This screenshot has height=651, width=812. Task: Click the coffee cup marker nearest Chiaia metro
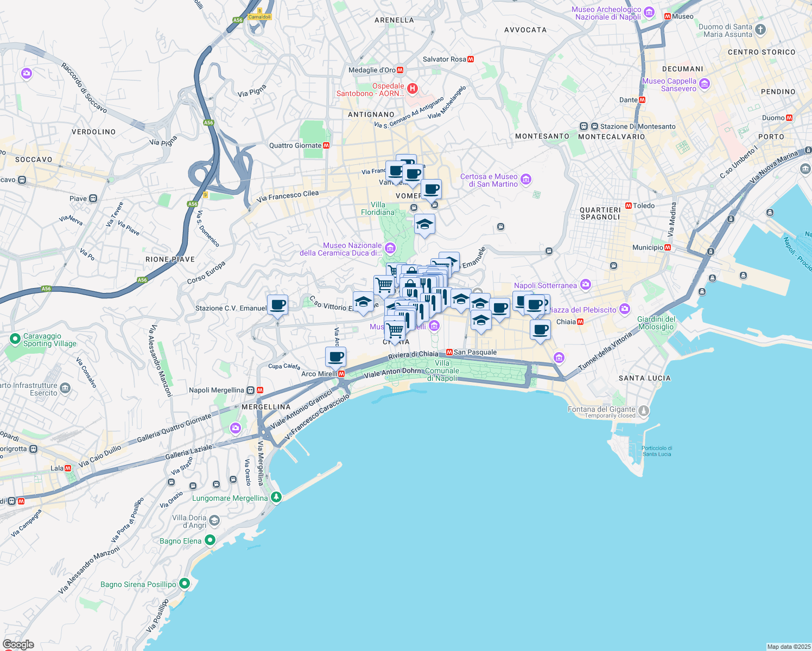(x=540, y=330)
